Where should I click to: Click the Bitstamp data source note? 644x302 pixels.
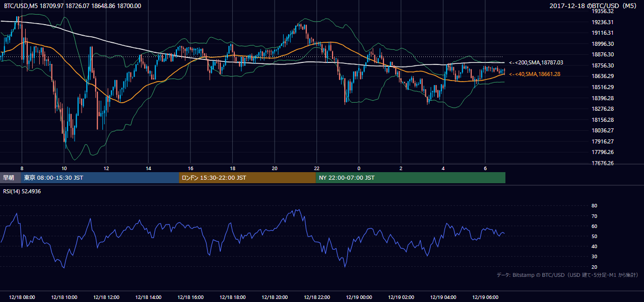click(567, 275)
